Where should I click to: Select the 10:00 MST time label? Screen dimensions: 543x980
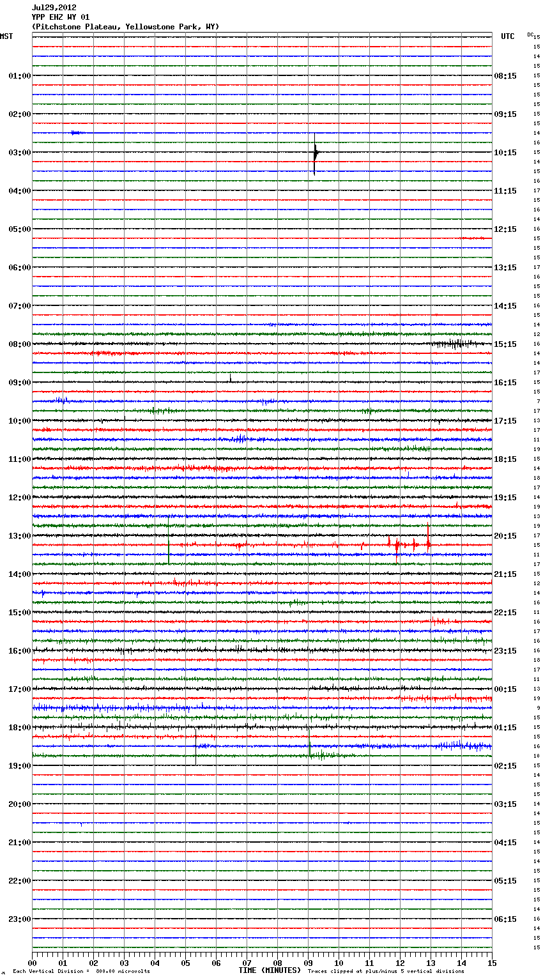pos(20,421)
